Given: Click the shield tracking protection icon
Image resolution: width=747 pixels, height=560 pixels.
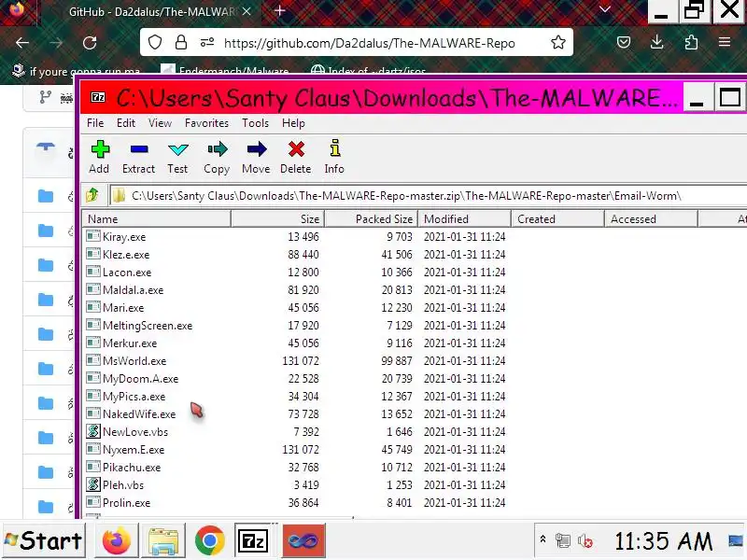Looking at the screenshot, I should [155, 43].
